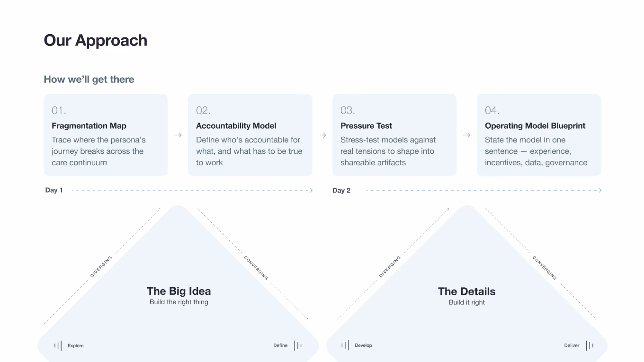Image resolution: width=644 pixels, height=362 pixels.
Task: Select the 02. Accountability Model card
Action: click(x=250, y=135)
